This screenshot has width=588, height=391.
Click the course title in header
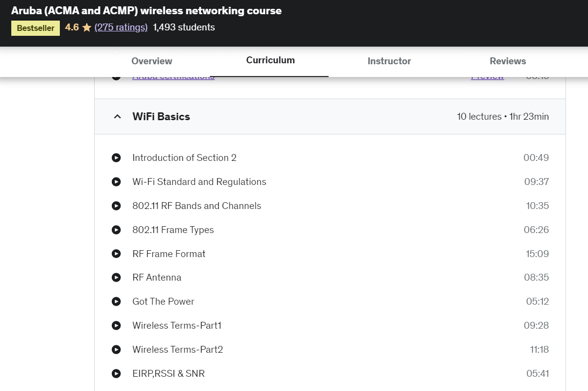coord(146,10)
